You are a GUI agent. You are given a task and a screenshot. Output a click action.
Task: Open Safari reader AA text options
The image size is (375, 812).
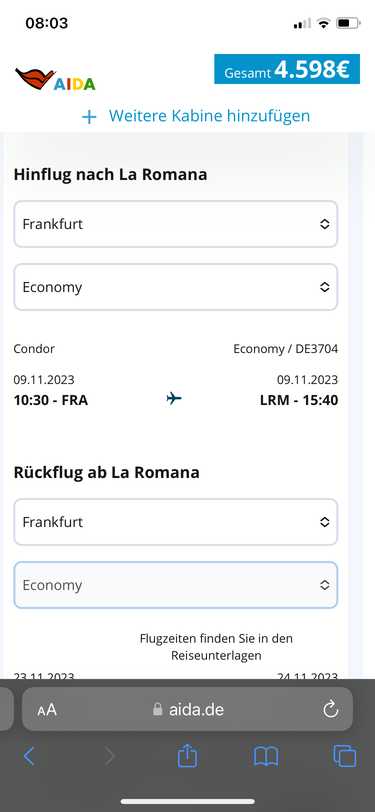click(47, 709)
